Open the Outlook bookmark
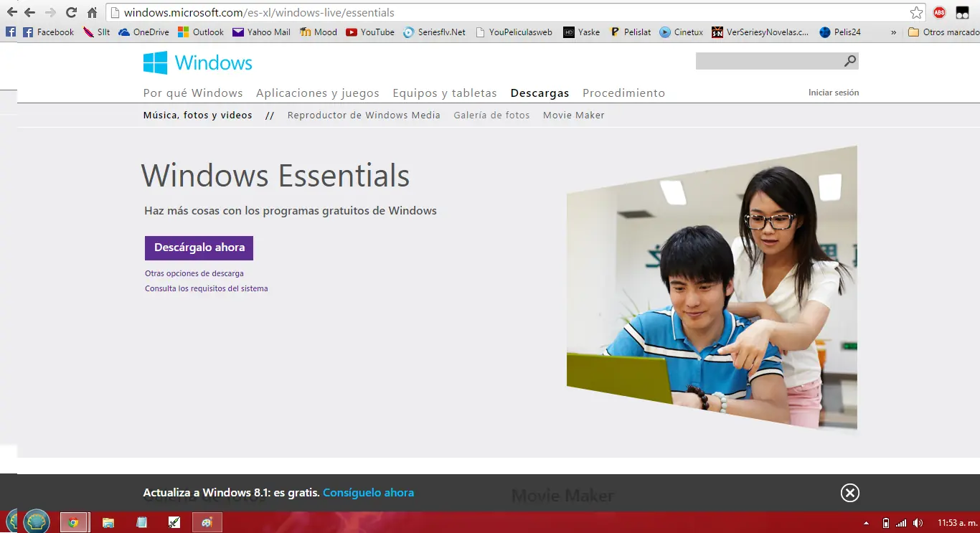980x533 pixels. point(201,32)
